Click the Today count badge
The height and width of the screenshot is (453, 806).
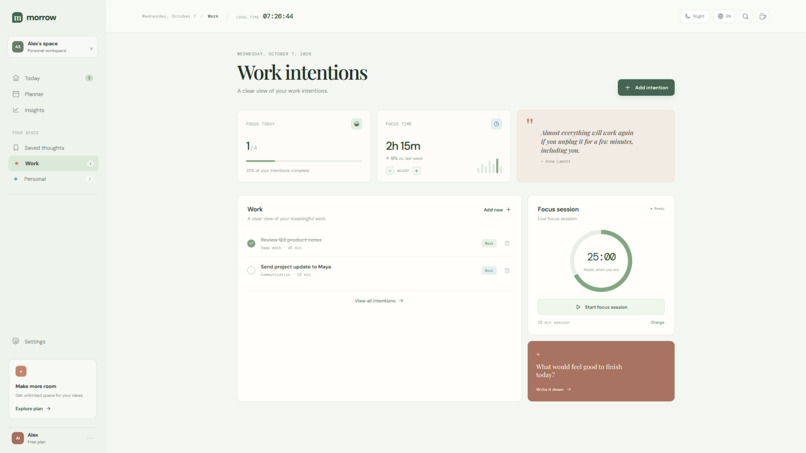coord(89,78)
